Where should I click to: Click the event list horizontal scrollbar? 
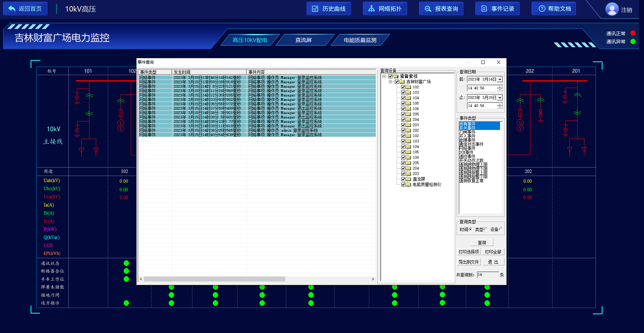pos(214,279)
